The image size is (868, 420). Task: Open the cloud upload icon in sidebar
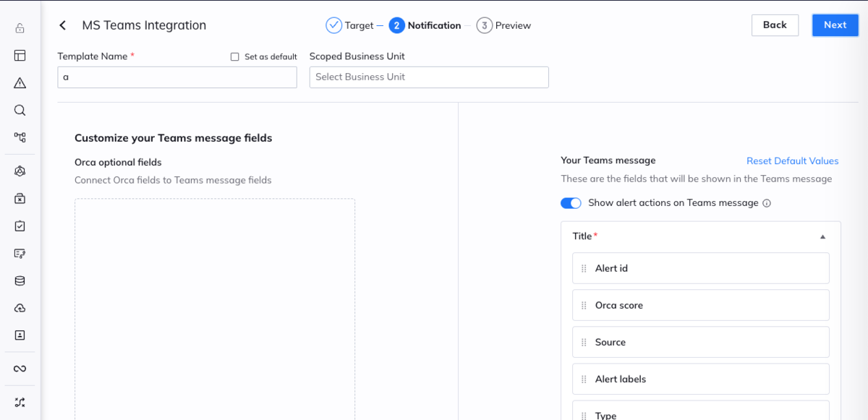pyautogui.click(x=20, y=308)
